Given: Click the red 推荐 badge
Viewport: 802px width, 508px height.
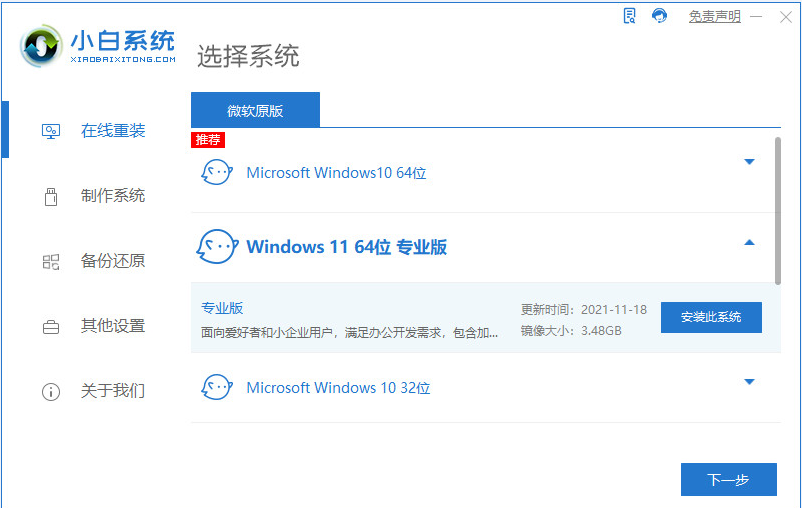Looking at the screenshot, I should (208, 140).
